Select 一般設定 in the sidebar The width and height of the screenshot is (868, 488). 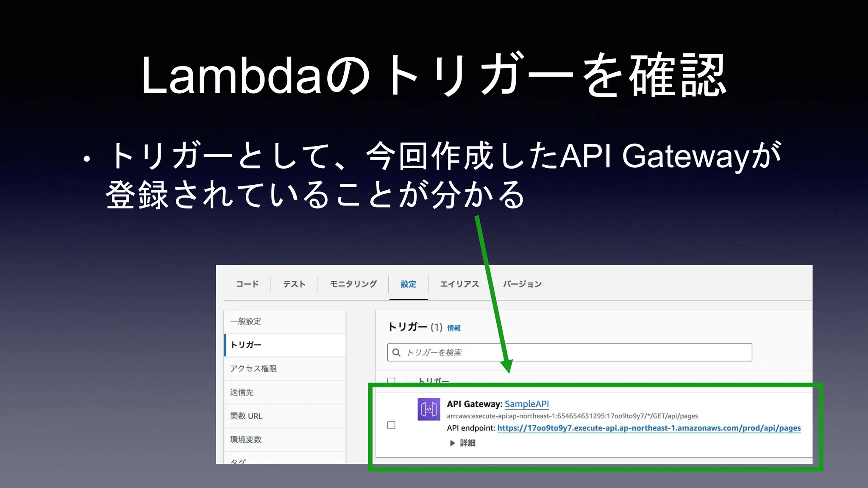pyautogui.click(x=246, y=322)
